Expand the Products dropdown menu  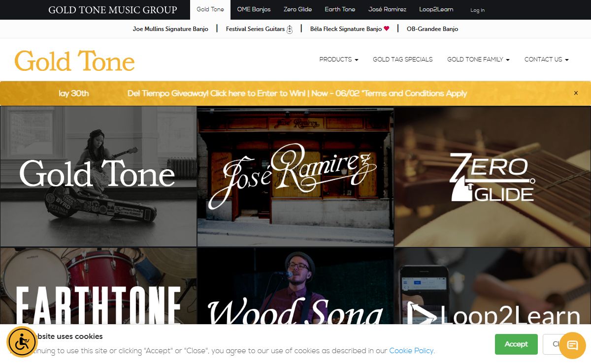point(339,59)
